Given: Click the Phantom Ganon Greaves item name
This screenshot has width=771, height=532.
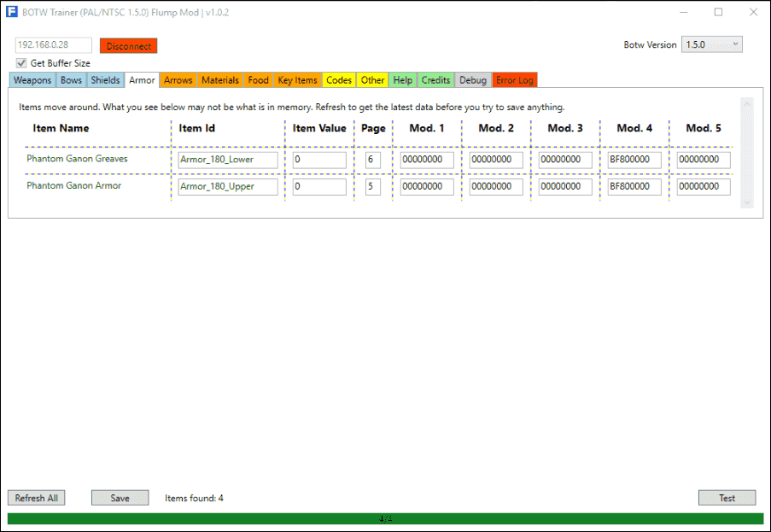Looking at the screenshot, I should pyautogui.click(x=77, y=158).
